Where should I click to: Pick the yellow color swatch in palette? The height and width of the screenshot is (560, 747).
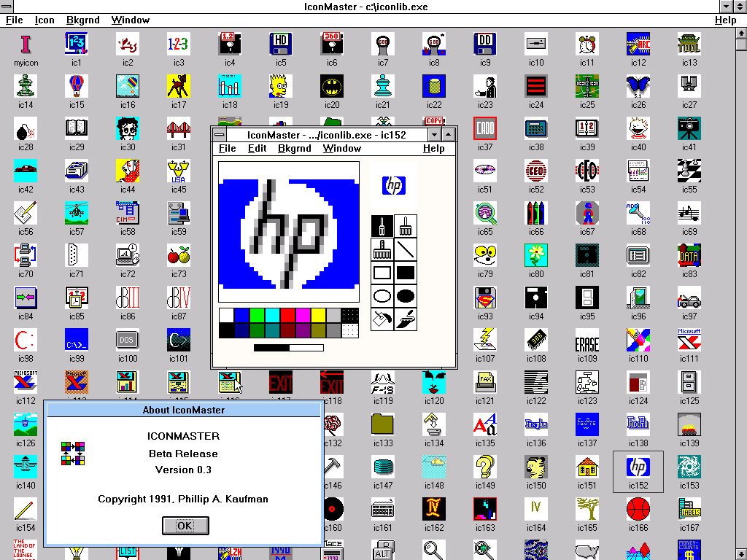(318, 315)
